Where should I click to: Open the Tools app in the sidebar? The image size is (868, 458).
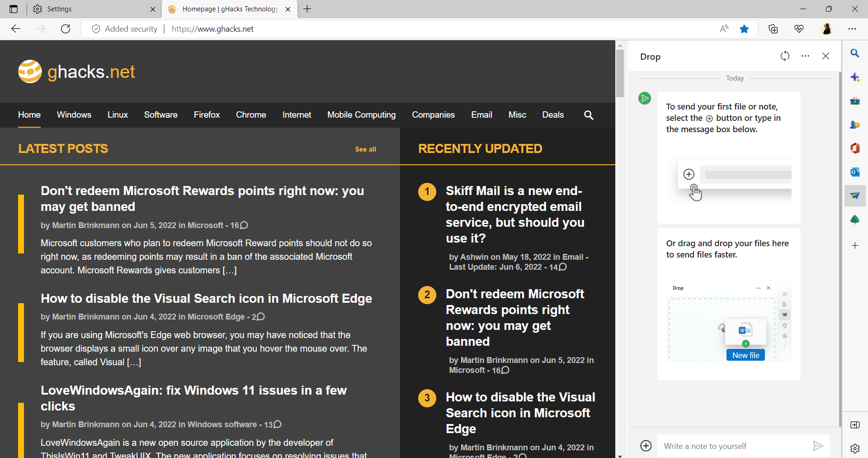855,101
